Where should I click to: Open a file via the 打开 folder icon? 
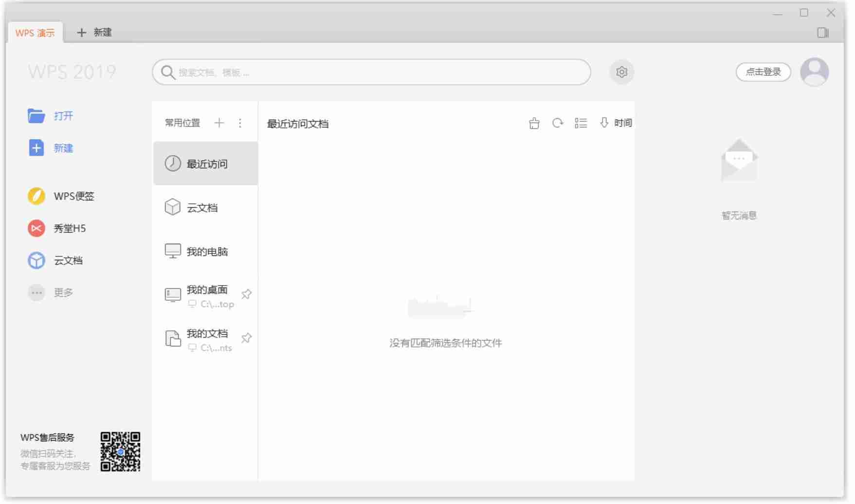click(x=36, y=116)
